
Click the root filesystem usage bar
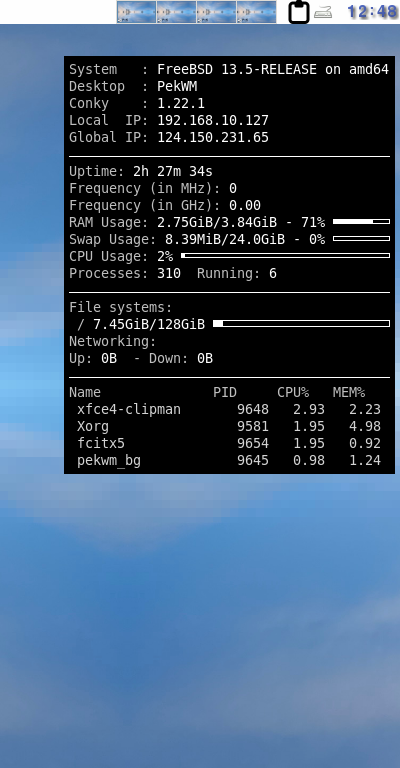(x=302, y=324)
